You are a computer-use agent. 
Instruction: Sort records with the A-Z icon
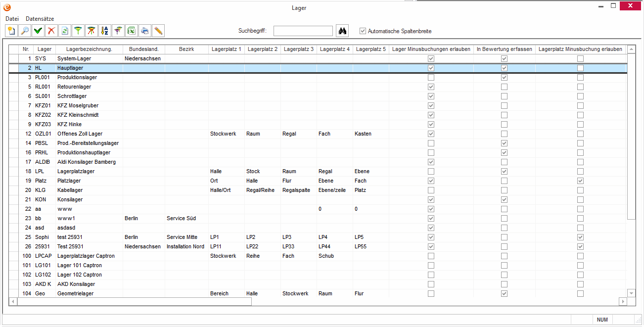click(x=104, y=31)
